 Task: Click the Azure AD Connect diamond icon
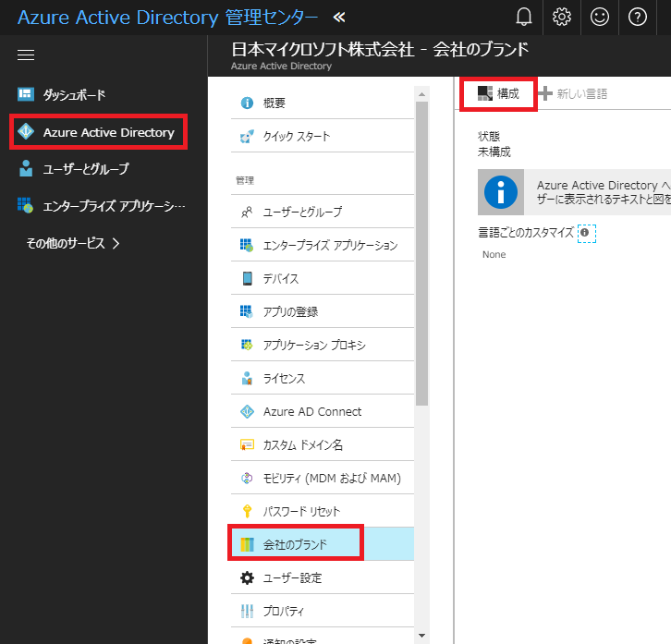[247, 412]
